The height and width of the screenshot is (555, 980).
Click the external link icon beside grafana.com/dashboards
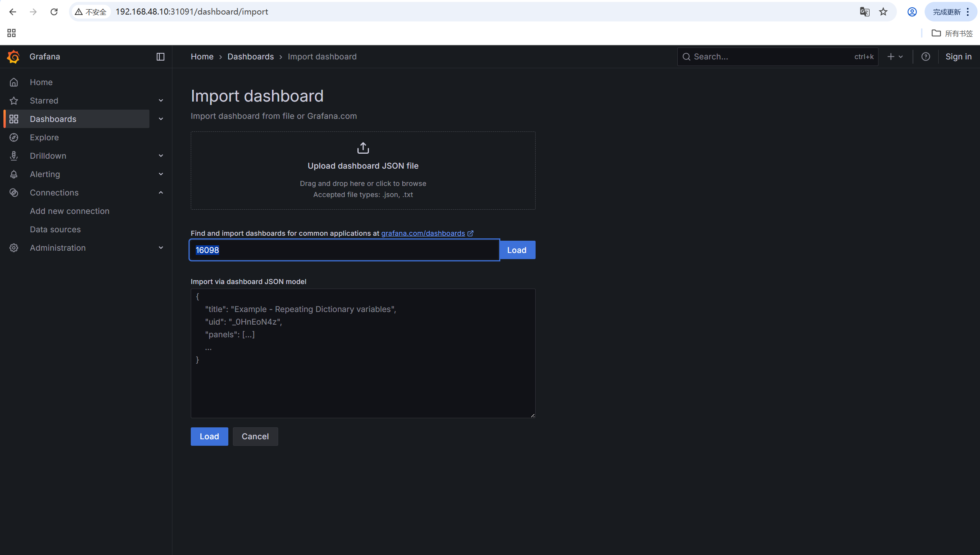point(470,233)
